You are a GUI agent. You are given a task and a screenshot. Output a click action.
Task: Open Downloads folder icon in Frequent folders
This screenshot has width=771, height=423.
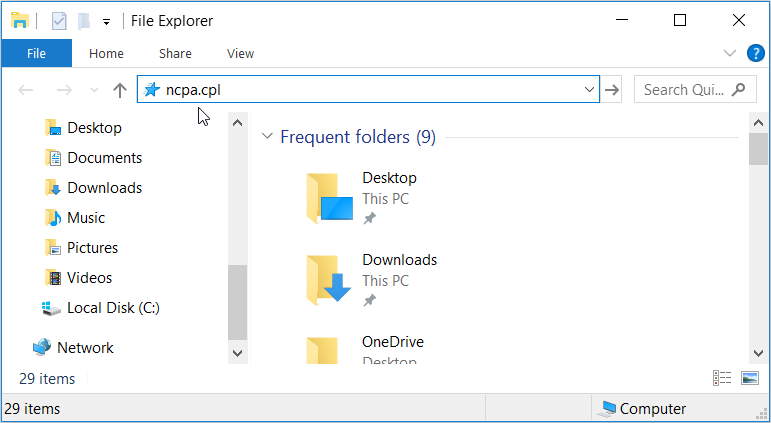[x=328, y=279]
